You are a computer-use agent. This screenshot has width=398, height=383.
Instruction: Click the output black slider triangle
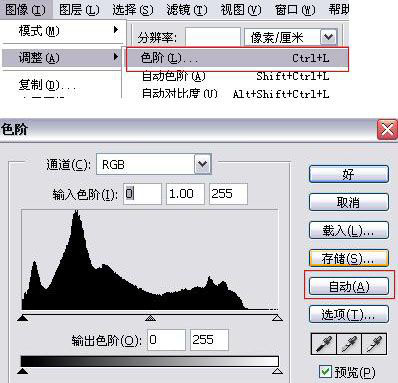[22, 371]
